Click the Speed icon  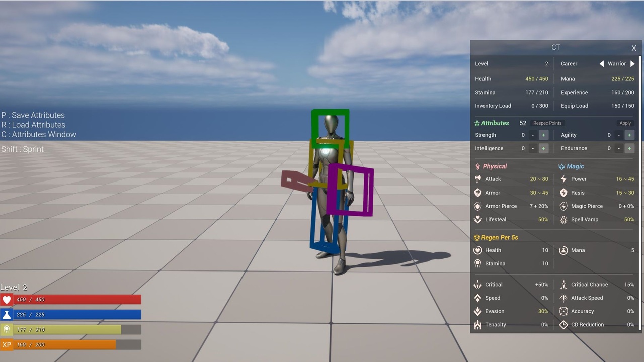478,298
